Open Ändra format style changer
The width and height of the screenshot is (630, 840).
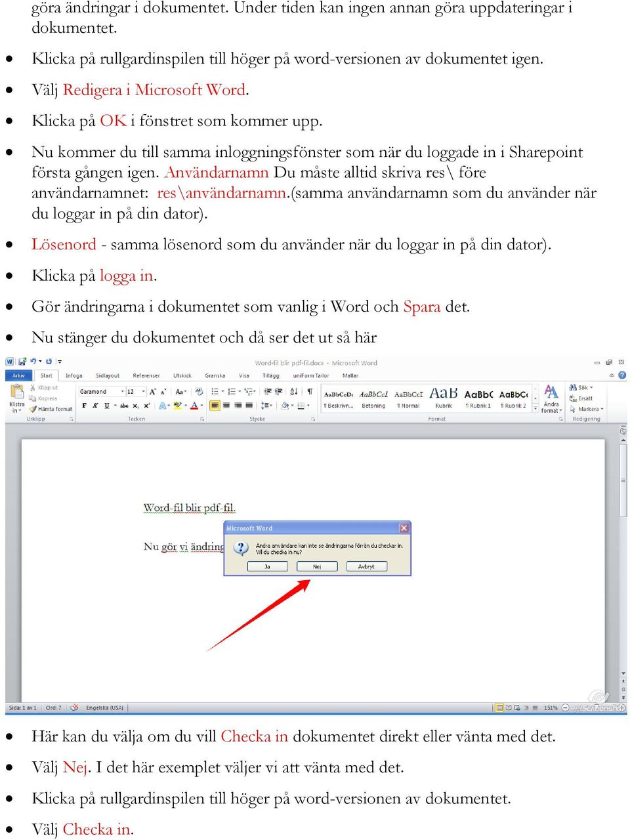pos(551,399)
